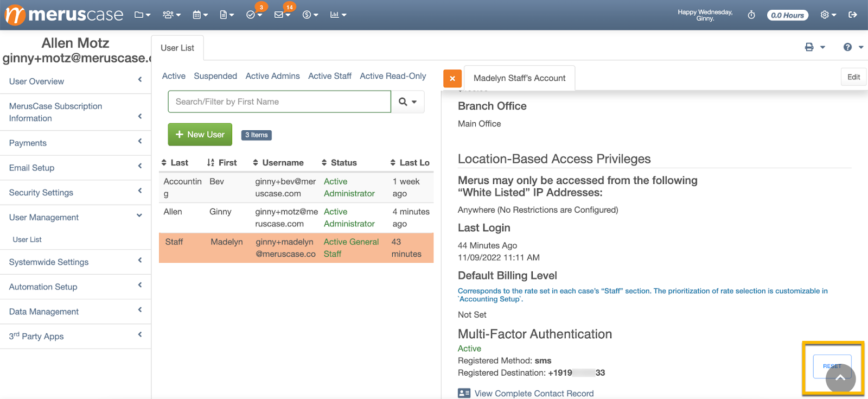Viewport: 868px width, 399px height.
Task: Sort by Last name column
Action: pyautogui.click(x=175, y=162)
